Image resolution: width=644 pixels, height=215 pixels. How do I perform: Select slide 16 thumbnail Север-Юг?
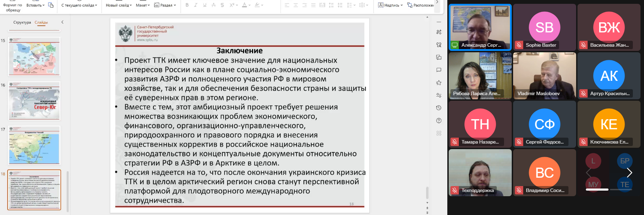point(34,101)
